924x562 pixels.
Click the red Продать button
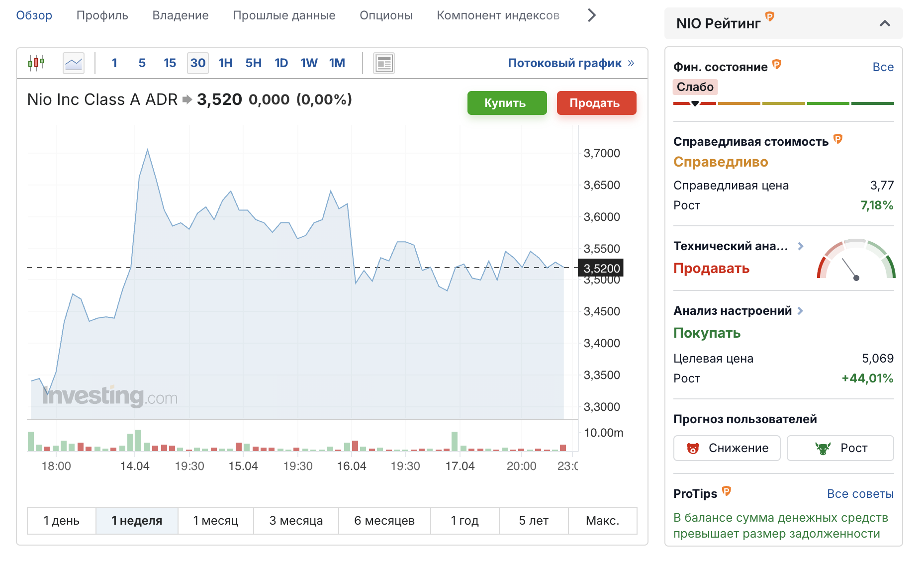point(596,103)
